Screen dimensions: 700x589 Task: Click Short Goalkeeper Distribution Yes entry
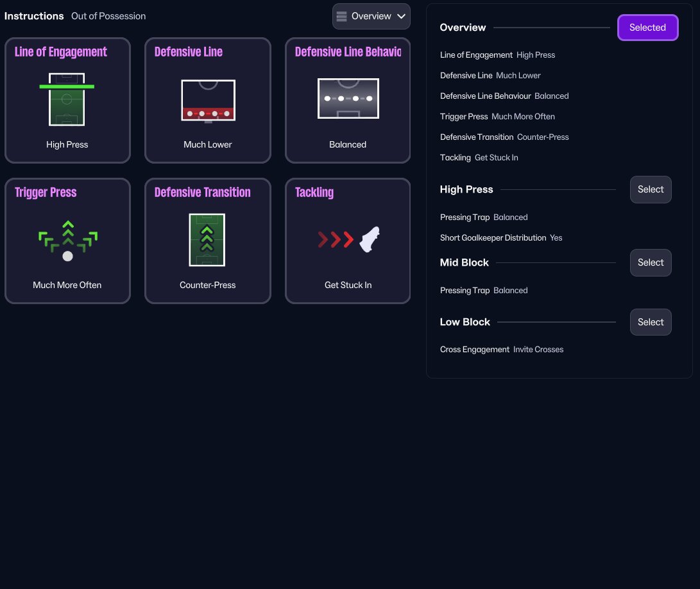coord(501,237)
